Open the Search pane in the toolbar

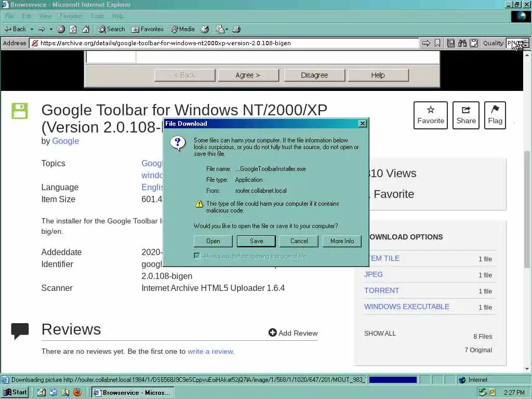pyautogui.click(x=111, y=29)
